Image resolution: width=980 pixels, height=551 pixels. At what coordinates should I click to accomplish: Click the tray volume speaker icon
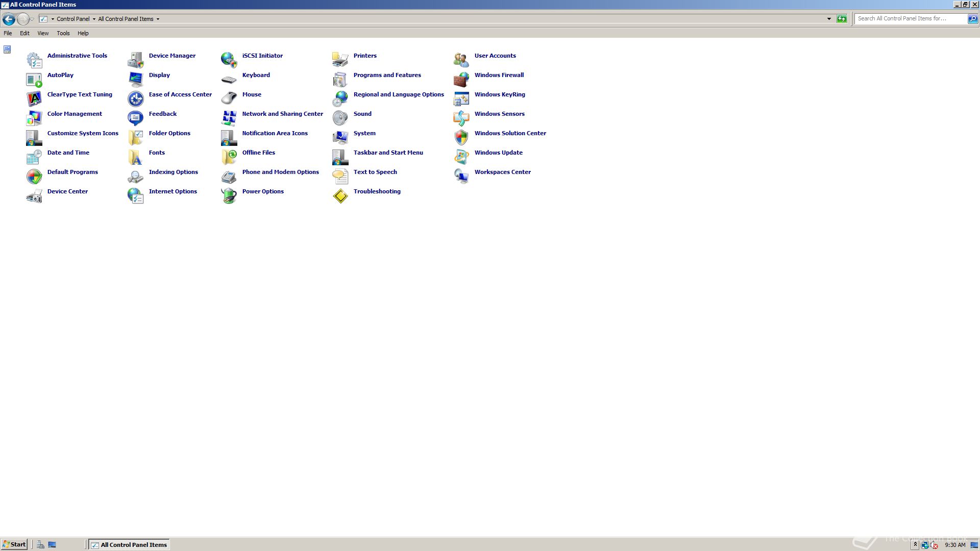(x=934, y=545)
